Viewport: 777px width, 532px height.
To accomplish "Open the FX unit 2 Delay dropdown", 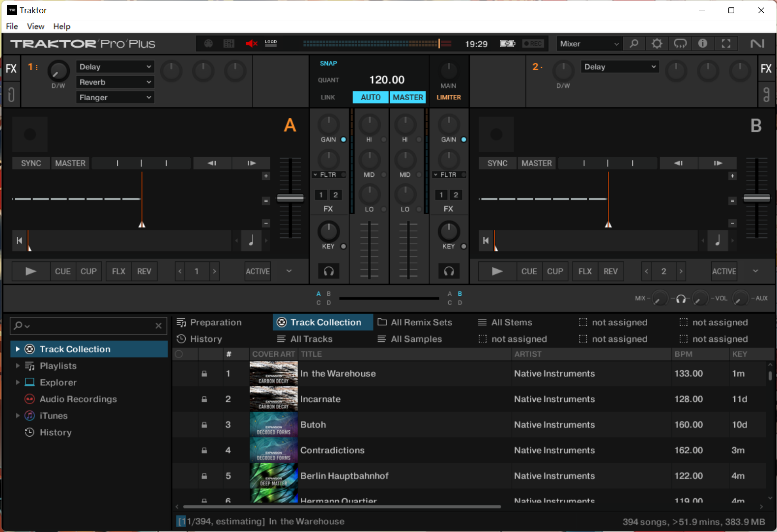I will click(x=620, y=67).
